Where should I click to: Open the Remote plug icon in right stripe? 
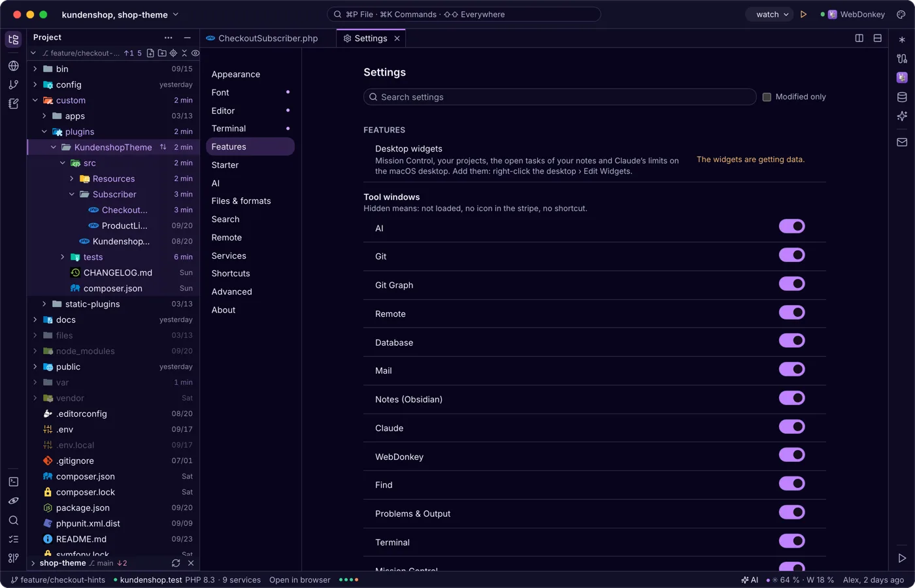coord(902,59)
